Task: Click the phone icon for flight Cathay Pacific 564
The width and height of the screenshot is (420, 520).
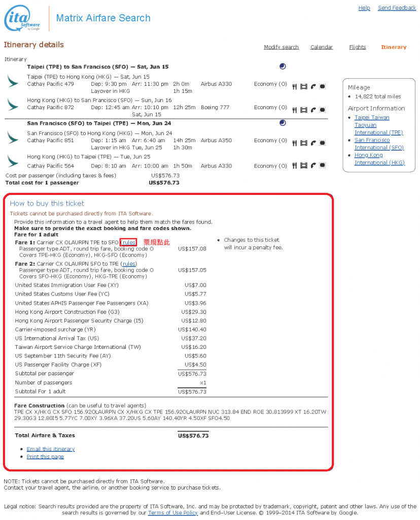Action: (313, 165)
